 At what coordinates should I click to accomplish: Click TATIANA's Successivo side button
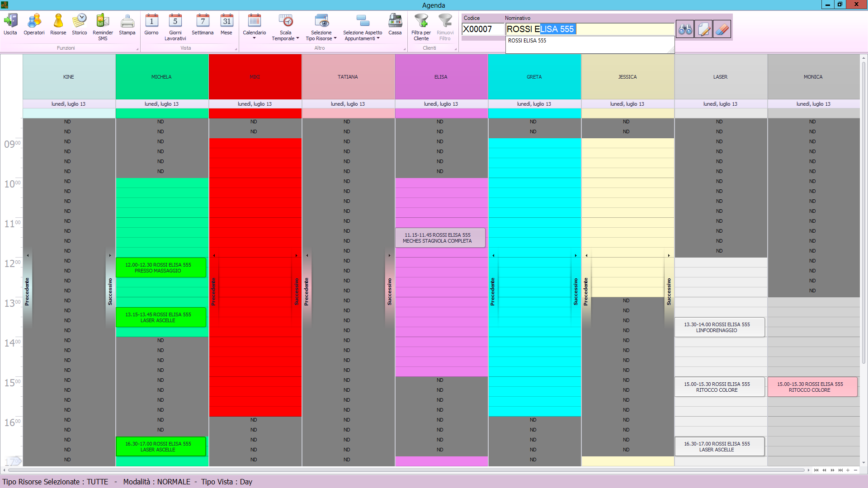389,291
